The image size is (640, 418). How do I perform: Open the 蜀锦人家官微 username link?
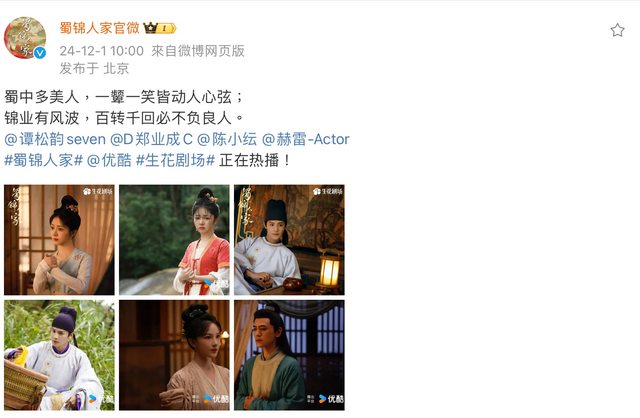click(x=100, y=28)
